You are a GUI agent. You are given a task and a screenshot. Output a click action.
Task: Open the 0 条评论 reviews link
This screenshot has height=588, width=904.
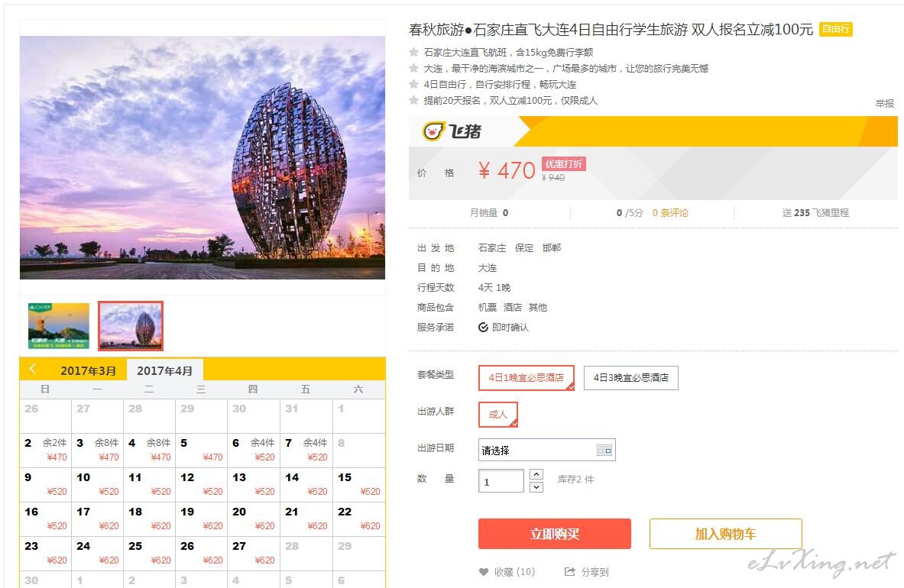(x=670, y=212)
